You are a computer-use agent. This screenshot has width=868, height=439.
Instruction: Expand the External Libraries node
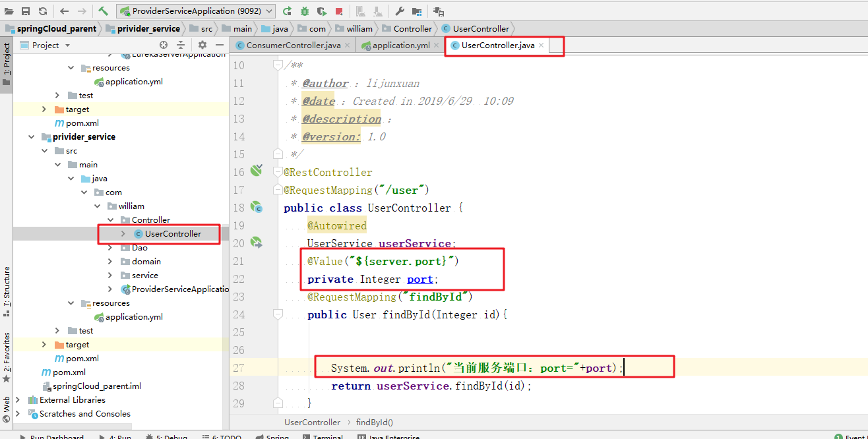click(x=18, y=399)
